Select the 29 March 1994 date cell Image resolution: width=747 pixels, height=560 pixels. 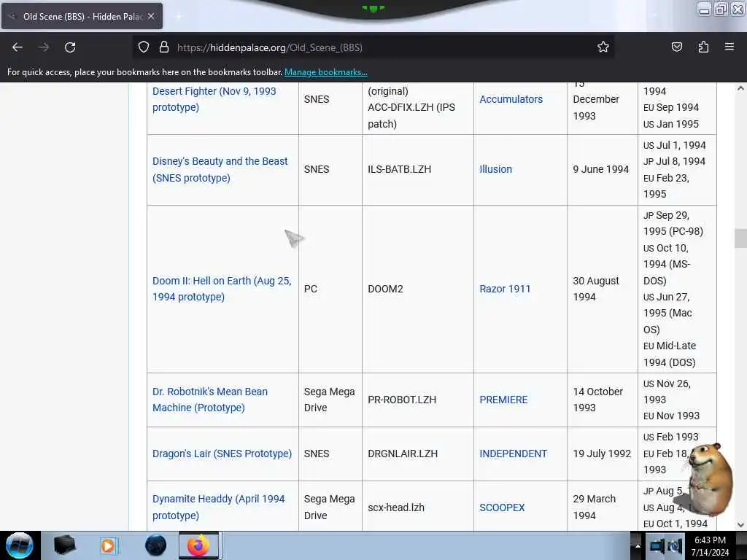[x=602, y=506]
